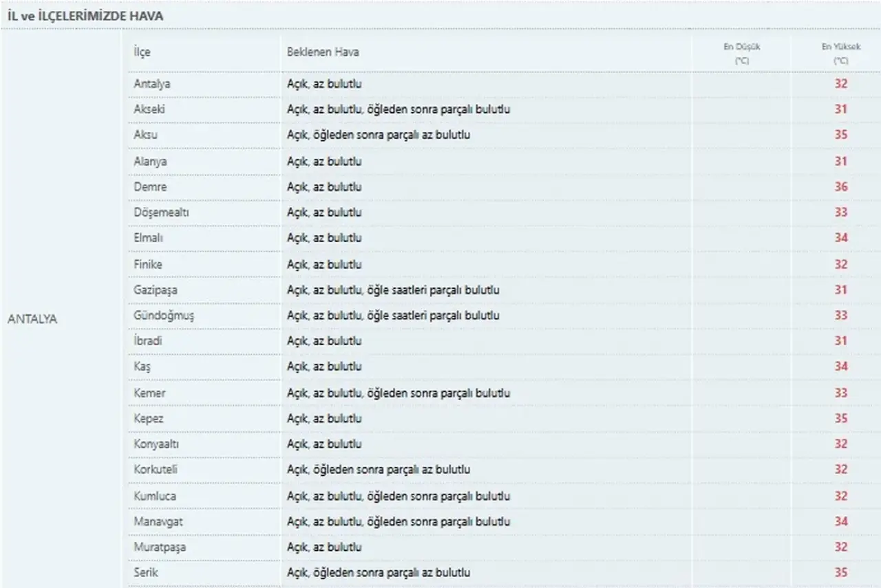
Task: Click the En Yüksek temperature header
Action: [840, 54]
